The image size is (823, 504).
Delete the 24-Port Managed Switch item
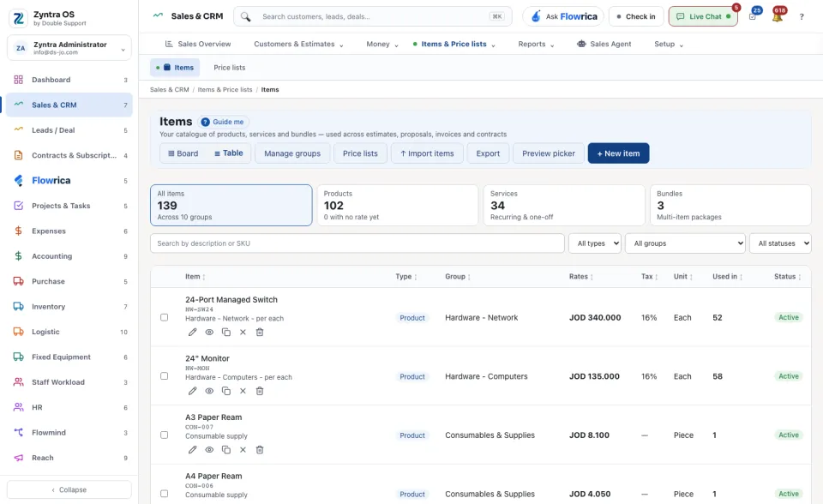[260, 333]
